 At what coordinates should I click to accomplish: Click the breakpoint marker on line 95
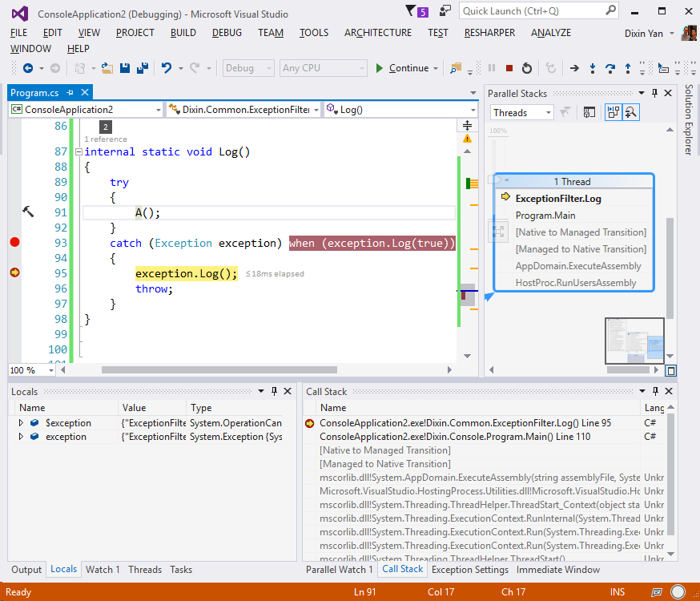(x=14, y=272)
